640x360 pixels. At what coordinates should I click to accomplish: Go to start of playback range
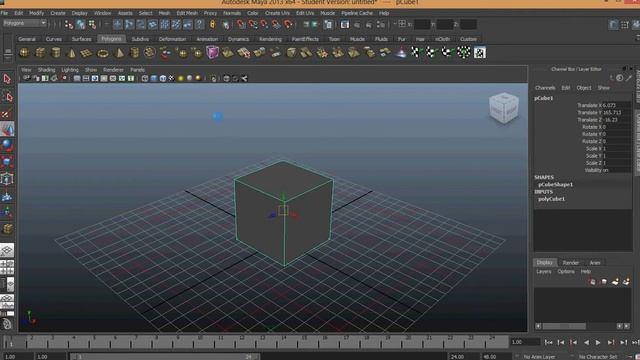pos(549,342)
